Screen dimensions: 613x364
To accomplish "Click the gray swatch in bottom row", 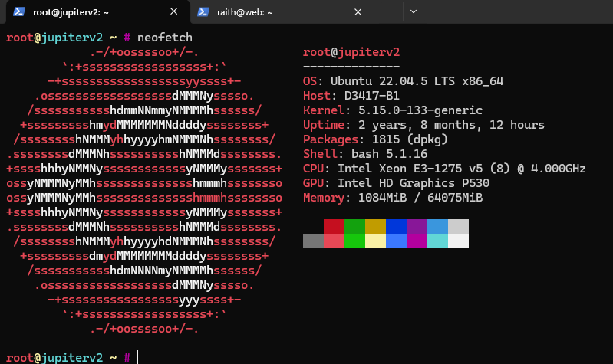I will pos(313,241).
